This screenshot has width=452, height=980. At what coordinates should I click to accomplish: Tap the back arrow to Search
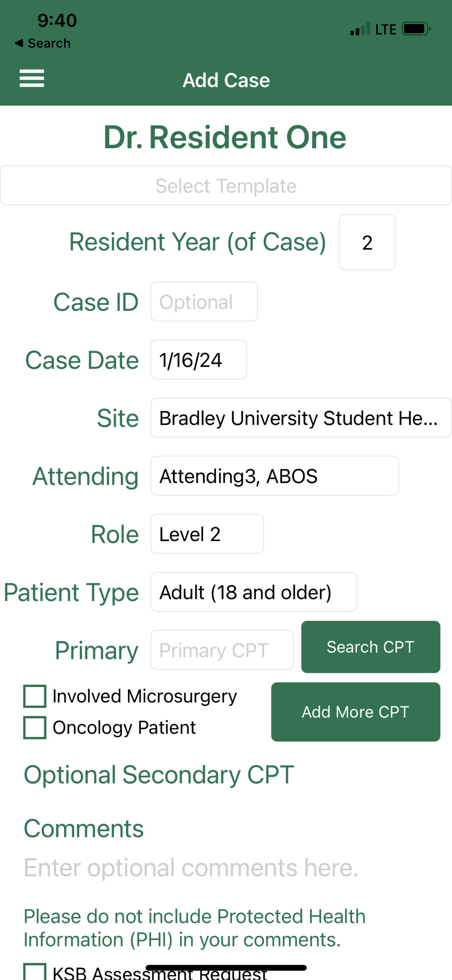tap(19, 43)
